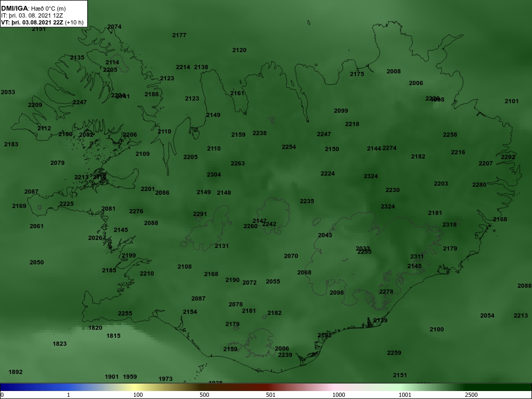This screenshot has height=399, width=532.
Task: Click the map value 2238
Action: tap(260, 134)
